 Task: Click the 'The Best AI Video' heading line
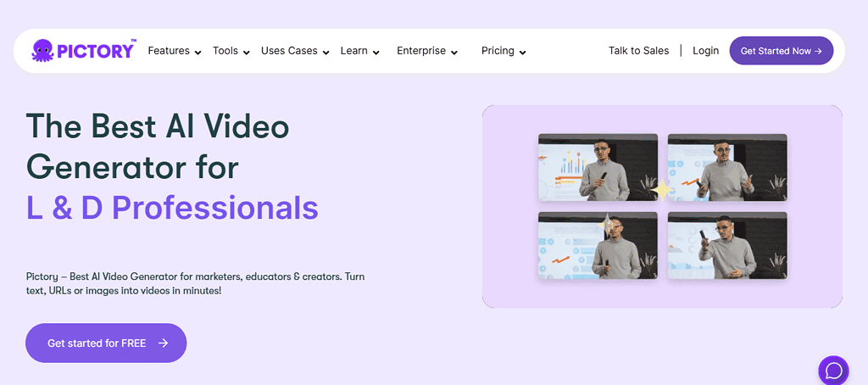tap(158, 126)
